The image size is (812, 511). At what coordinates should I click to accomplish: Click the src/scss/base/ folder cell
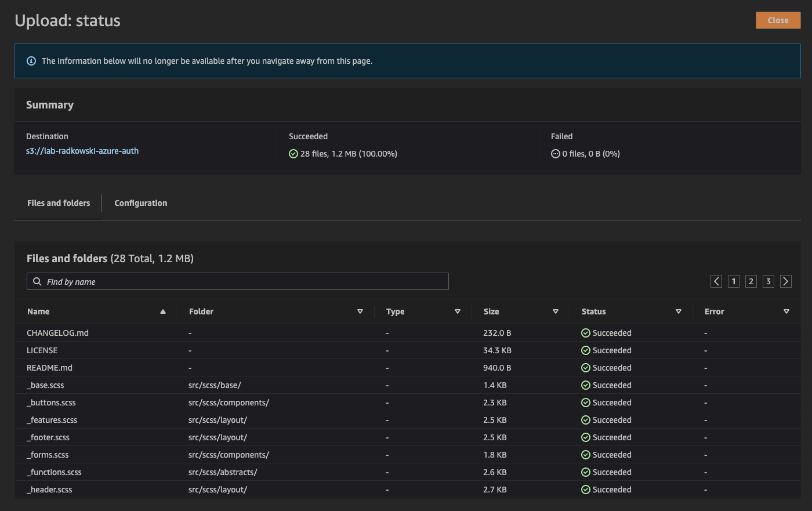point(215,385)
